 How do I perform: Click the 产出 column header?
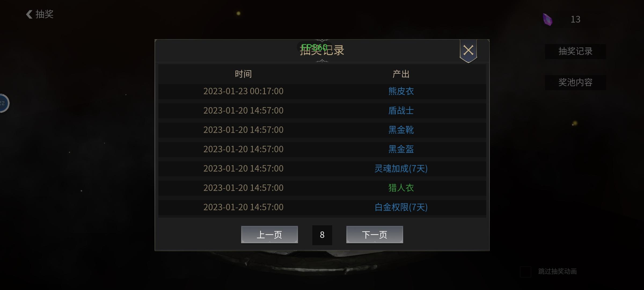[401, 74]
